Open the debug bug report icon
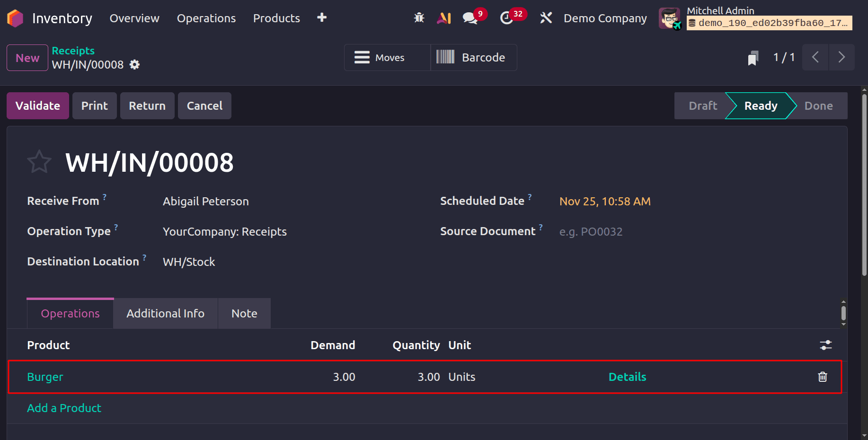868x440 pixels. pyautogui.click(x=418, y=18)
